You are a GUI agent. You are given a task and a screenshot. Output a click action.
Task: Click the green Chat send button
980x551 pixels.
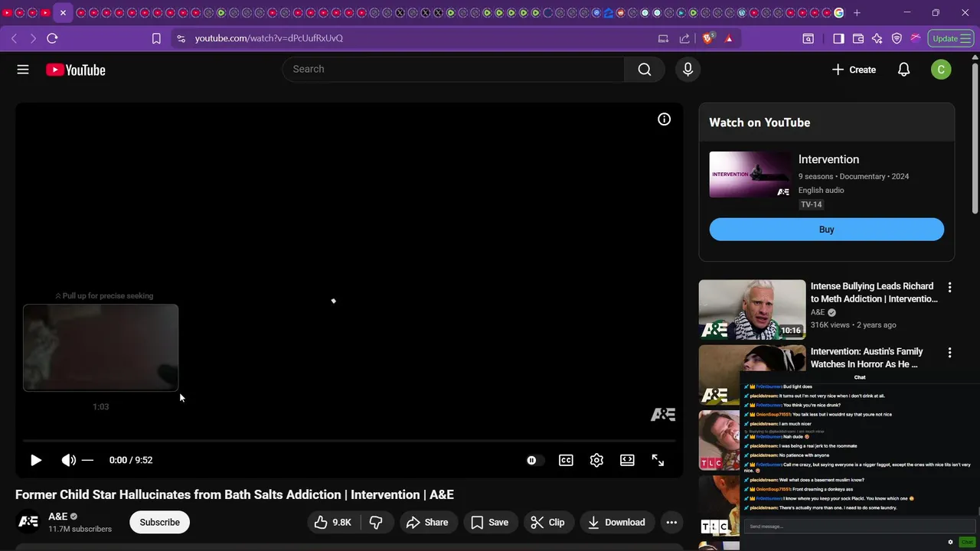pyautogui.click(x=967, y=542)
